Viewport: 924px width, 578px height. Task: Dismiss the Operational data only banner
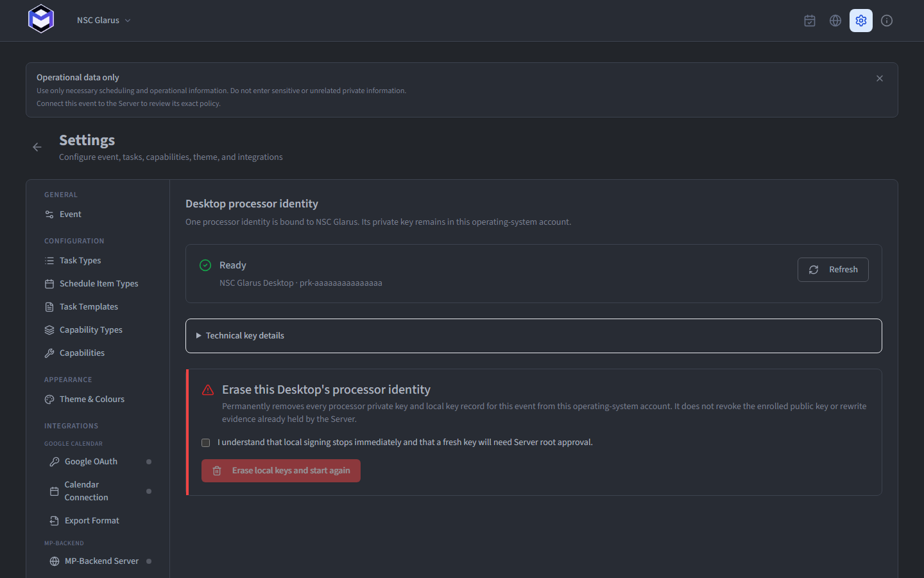pos(880,78)
